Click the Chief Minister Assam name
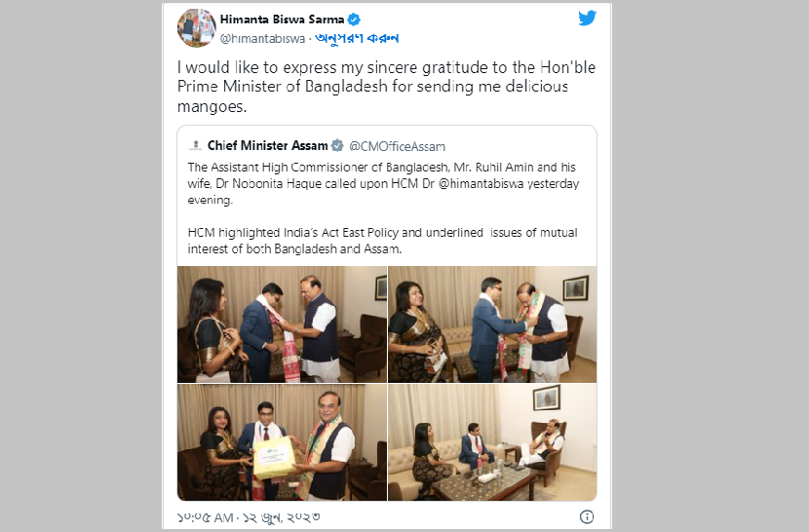The width and height of the screenshot is (809, 532). 268,146
